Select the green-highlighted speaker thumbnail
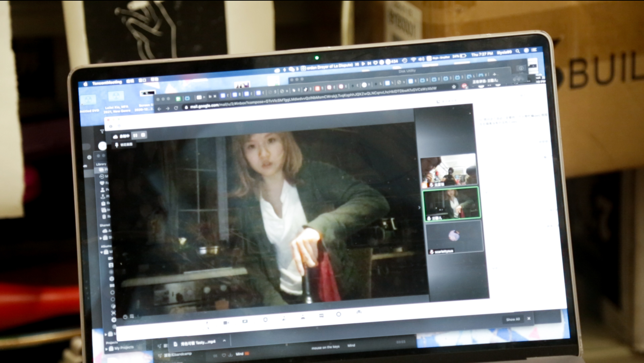The height and width of the screenshot is (363, 644). click(x=452, y=204)
